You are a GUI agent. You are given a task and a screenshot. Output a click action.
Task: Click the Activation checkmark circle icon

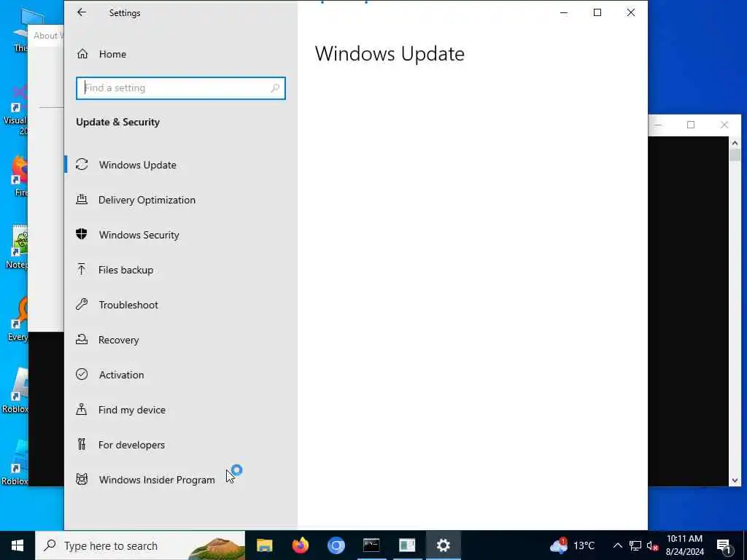point(82,374)
